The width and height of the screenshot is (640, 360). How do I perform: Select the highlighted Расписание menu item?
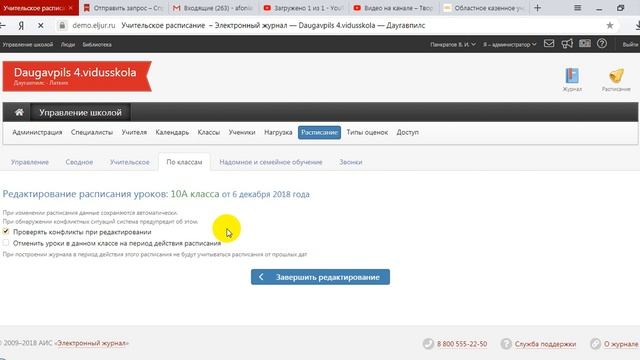pyautogui.click(x=319, y=132)
